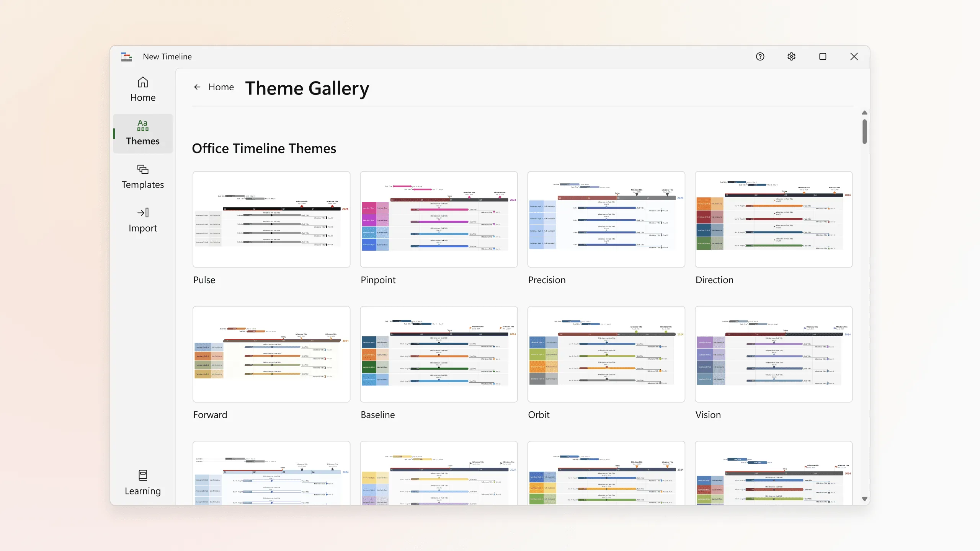Image resolution: width=980 pixels, height=551 pixels.
Task: Select the Direction theme thumbnail
Action: click(x=773, y=219)
